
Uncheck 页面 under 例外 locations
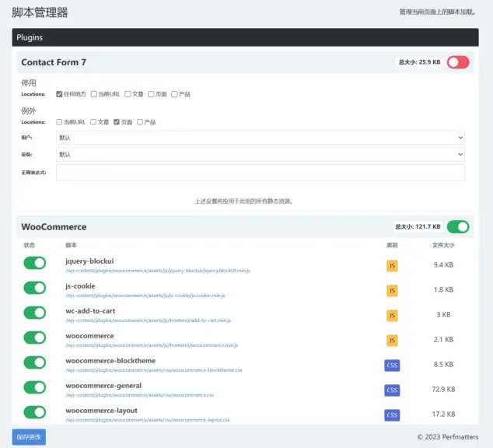(x=117, y=121)
